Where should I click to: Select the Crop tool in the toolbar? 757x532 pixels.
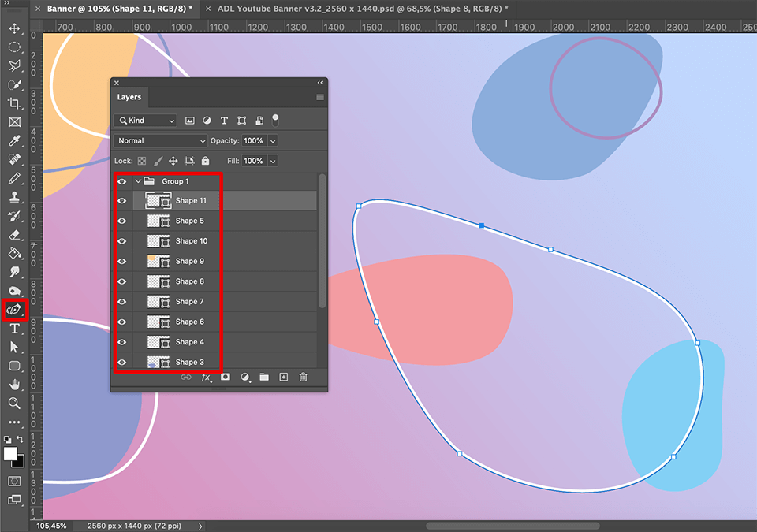coord(14,104)
